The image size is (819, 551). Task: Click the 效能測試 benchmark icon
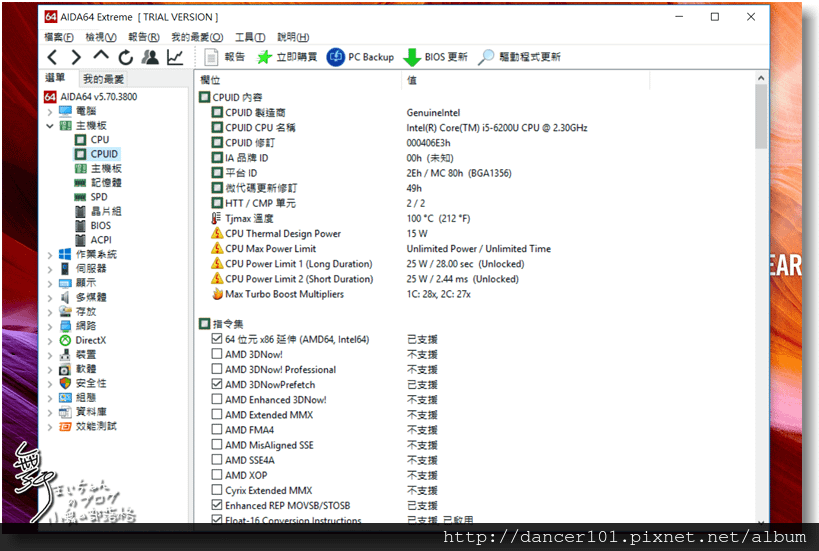(x=65, y=427)
